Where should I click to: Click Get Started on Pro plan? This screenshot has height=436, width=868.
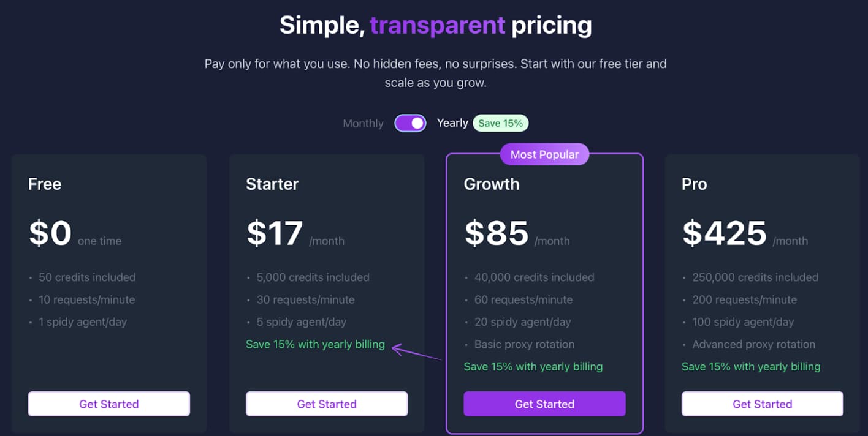(763, 404)
